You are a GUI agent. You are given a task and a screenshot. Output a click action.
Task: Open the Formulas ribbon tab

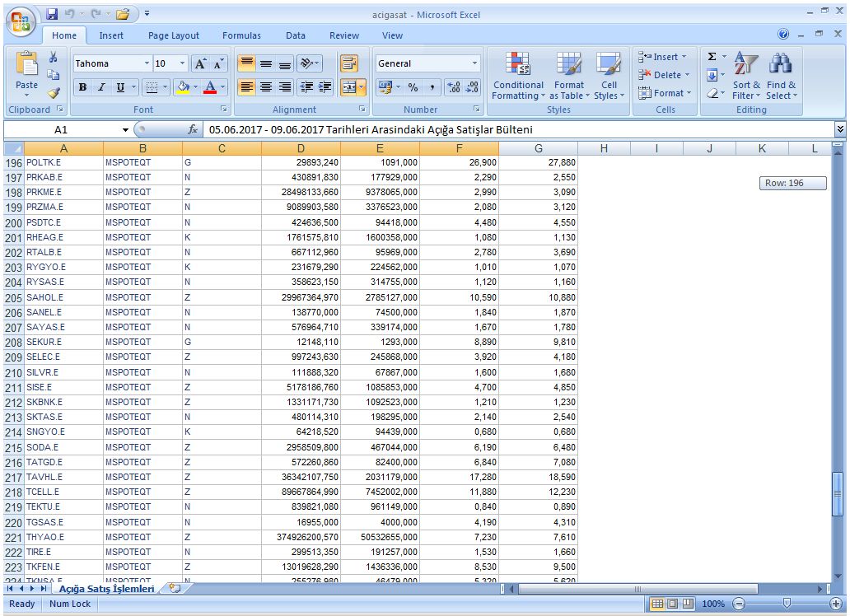pyautogui.click(x=241, y=35)
